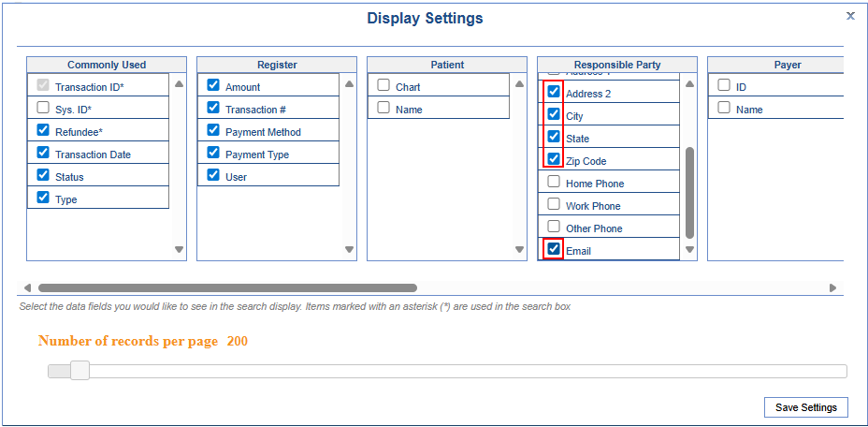Click the Responsible Party scroll up arrow
Screen dimensions: 868x427
pyautogui.click(x=689, y=84)
